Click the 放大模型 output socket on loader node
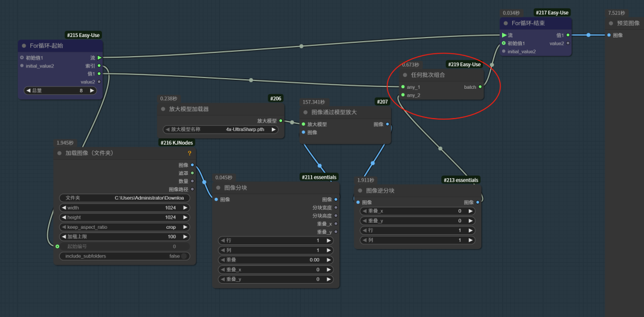The height and width of the screenshot is (317, 644). [281, 120]
